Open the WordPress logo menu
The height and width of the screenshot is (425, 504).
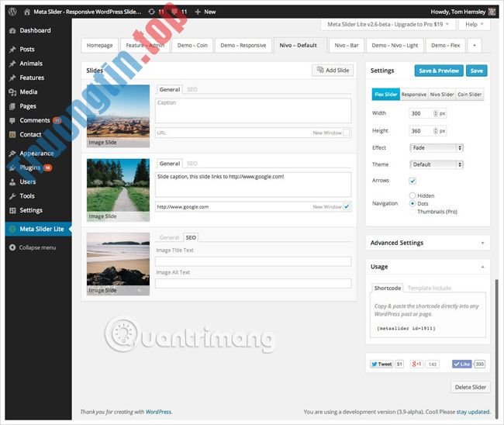[x=12, y=12]
